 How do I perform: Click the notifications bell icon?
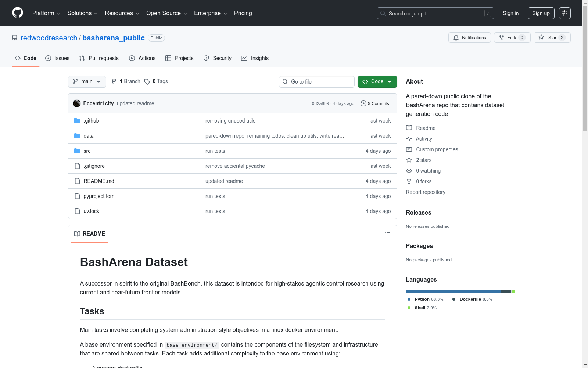tap(456, 38)
